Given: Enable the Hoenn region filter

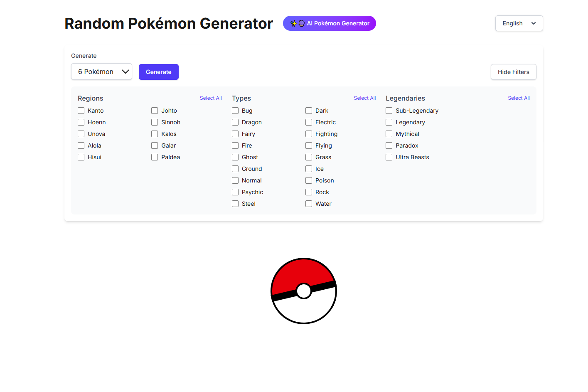Looking at the screenshot, I should click(x=81, y=122).
